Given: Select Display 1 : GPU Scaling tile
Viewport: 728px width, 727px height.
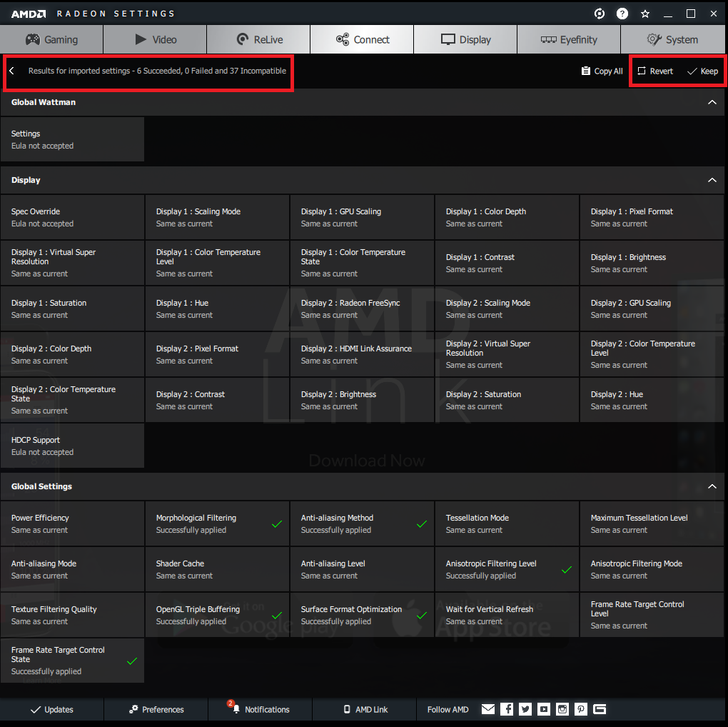Looking at the screenshot, I should pyautogui.click(x=362, y=217).
